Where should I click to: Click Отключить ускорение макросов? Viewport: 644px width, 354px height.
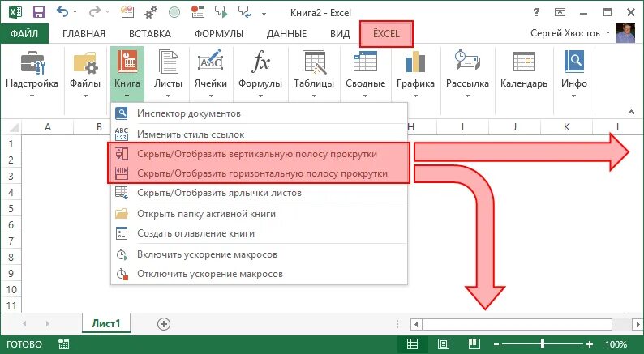point(260,274)
